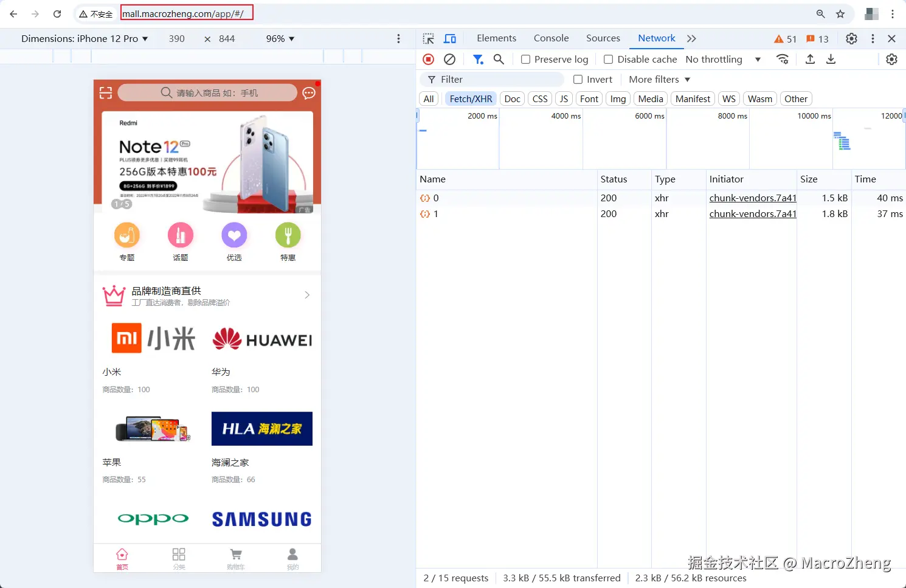Viewport: 906px width, 588px height.
Task: Open the No throttling dropdown
Action: point(723,59)
